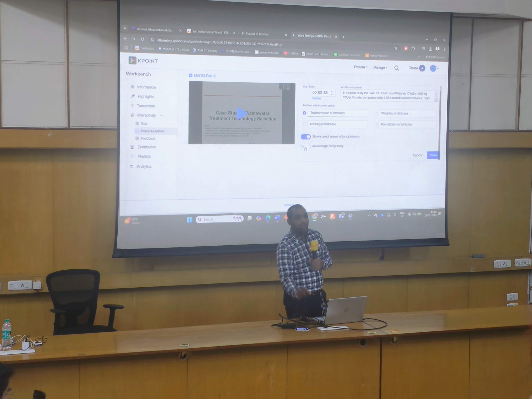Select Weighting of attributes radio button
This screenshot has width=532, height=399.
pyautogui.click(x=375, y=113)
